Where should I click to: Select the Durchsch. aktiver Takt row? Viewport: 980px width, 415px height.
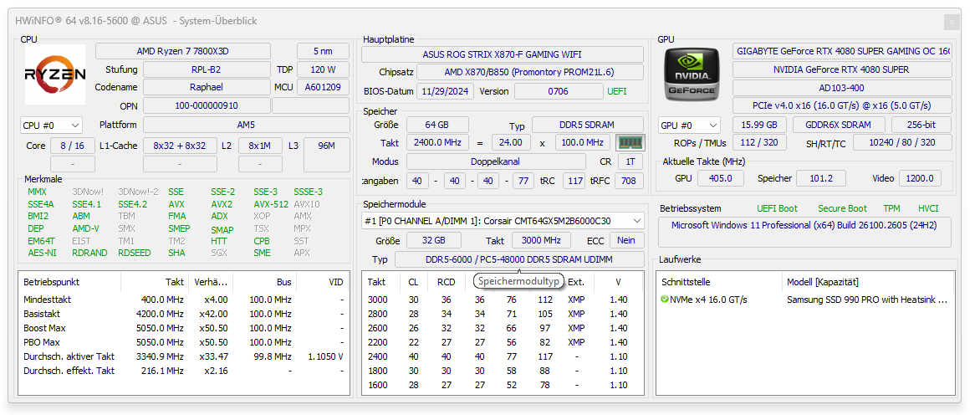point(184,357)
